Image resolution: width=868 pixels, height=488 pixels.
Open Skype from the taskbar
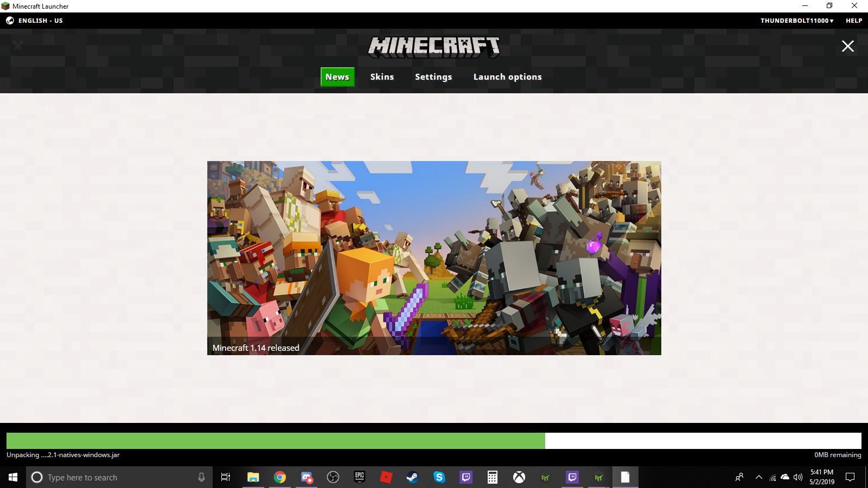pyautogui.click(x=439, y=477)
